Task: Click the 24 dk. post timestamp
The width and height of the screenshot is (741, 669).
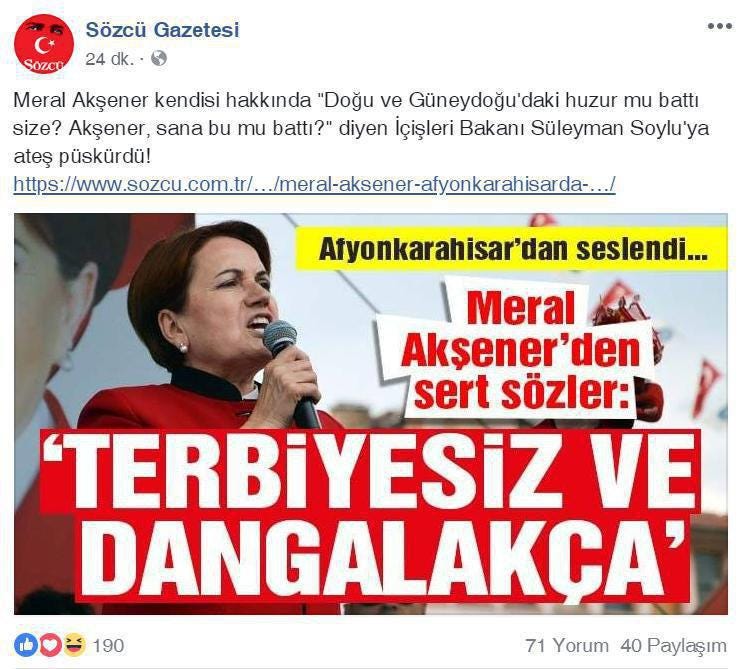Action: pos(109,59)
